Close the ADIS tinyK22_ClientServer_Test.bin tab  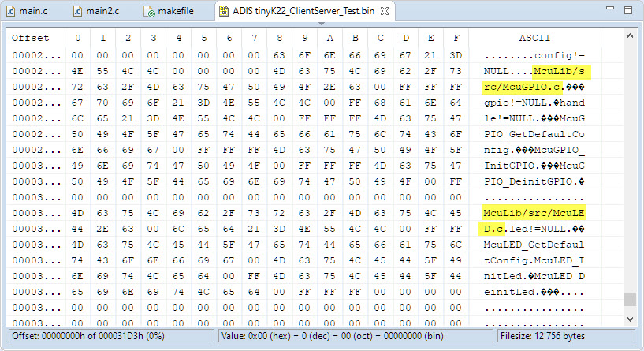(x=405, y=11)
